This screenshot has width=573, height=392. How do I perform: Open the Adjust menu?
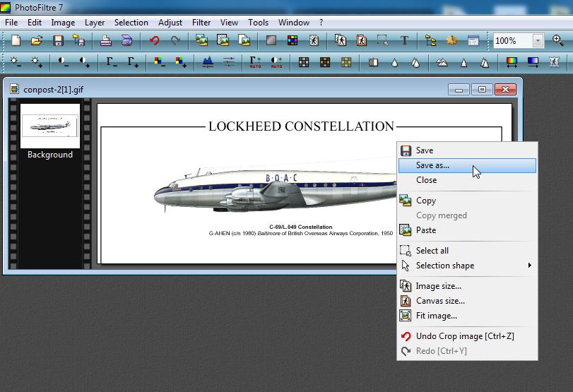(x=170, y=23)
